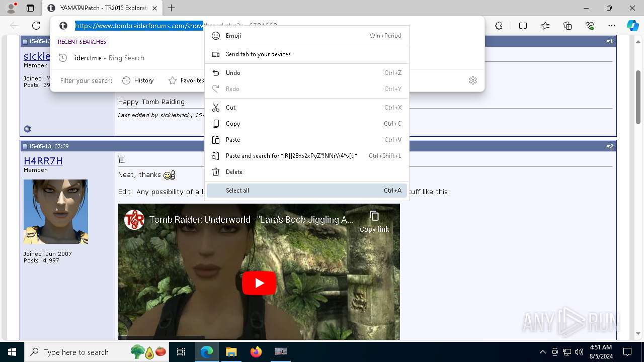Click the Refresh page icon
This screenshot has height=362, width=644.
point(36,26)
